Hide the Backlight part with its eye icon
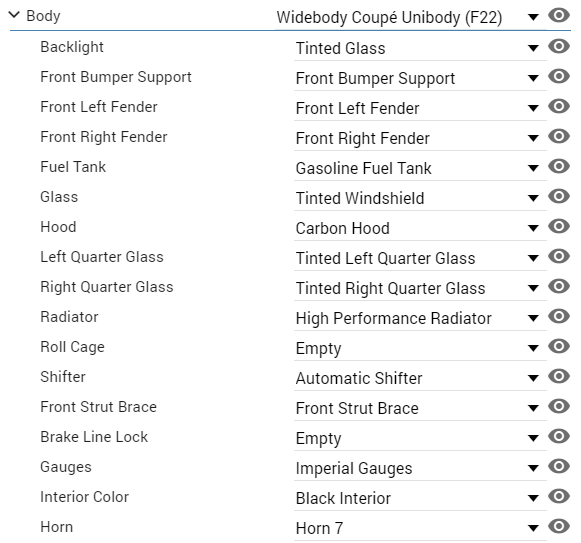 [558, 46]
